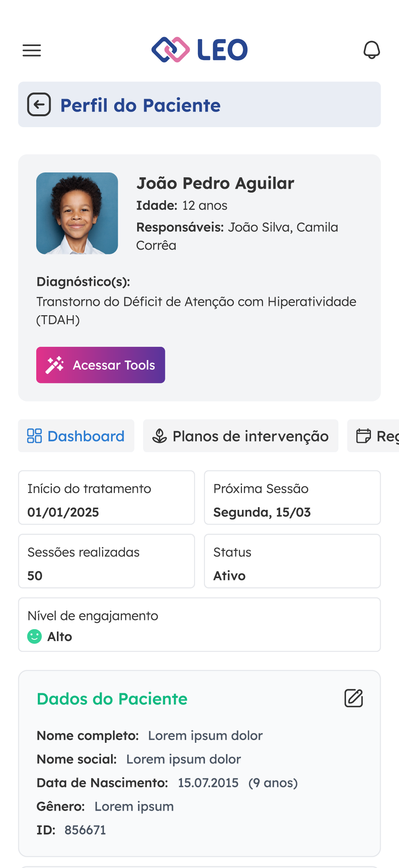Edit Dados do Paciente with pencil icon
The width and height of the screenshot is (399, 868).
coord(353,698)
